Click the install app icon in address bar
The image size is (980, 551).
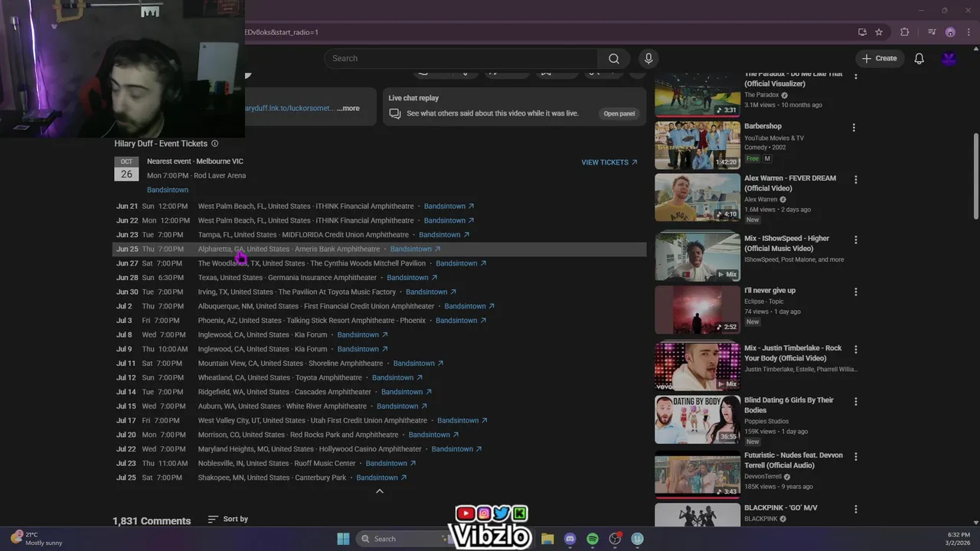coord(862,32)
